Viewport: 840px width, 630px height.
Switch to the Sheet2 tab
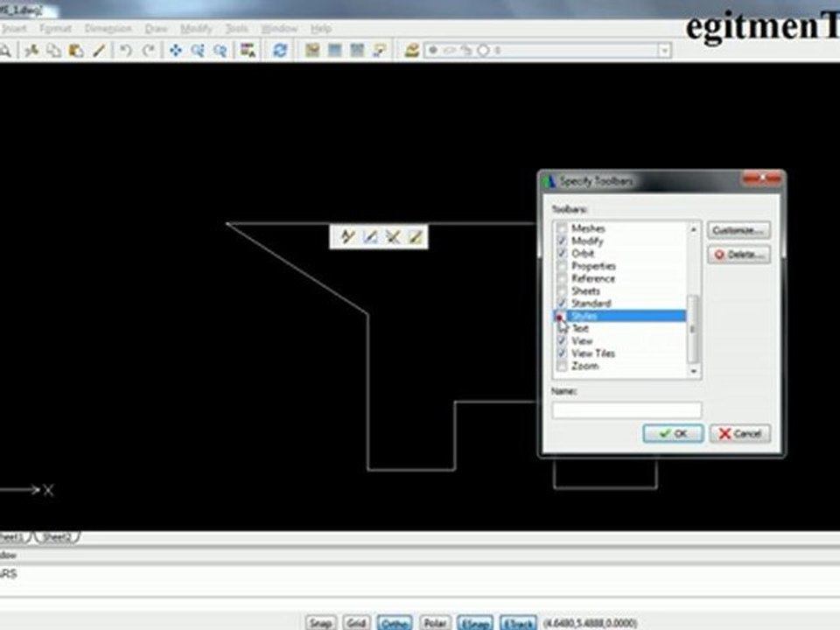58,536
